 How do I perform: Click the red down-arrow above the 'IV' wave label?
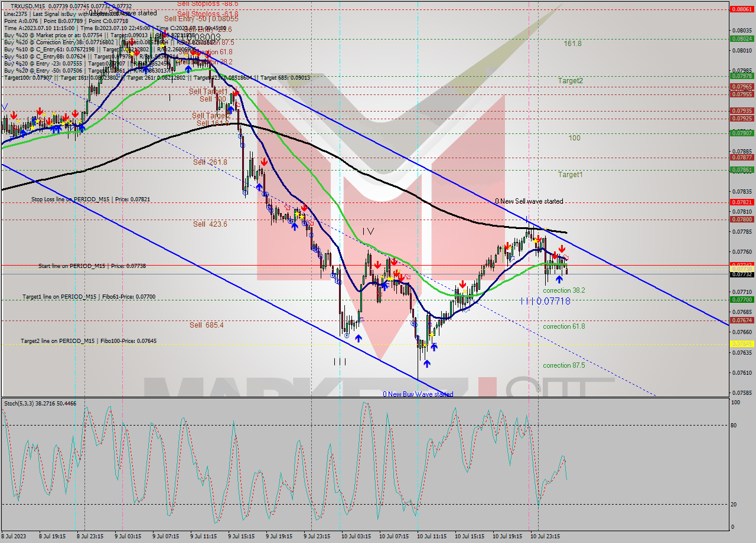point(378,263)
